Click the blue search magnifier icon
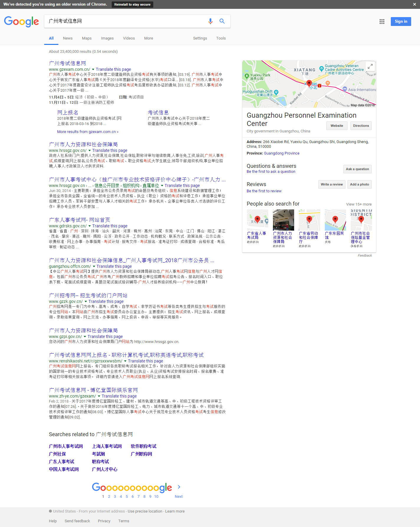The image size is (420, 527). 222,21
